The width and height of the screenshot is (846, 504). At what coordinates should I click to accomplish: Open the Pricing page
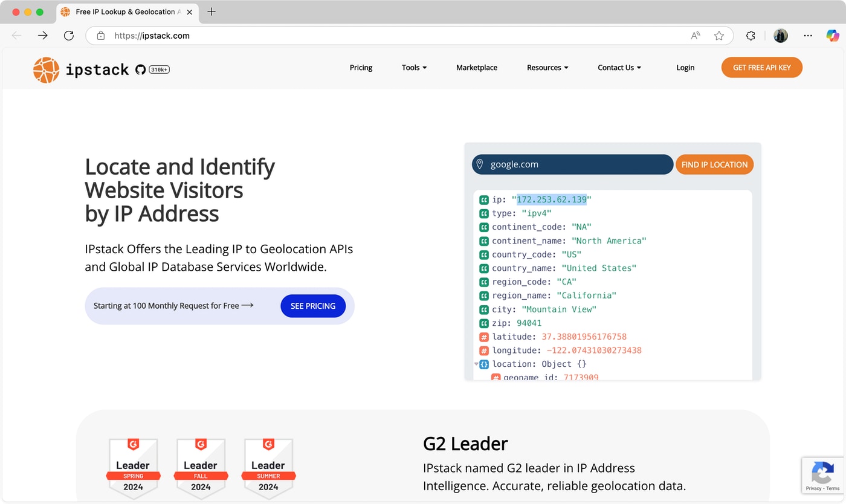click(x=361, y=68)
